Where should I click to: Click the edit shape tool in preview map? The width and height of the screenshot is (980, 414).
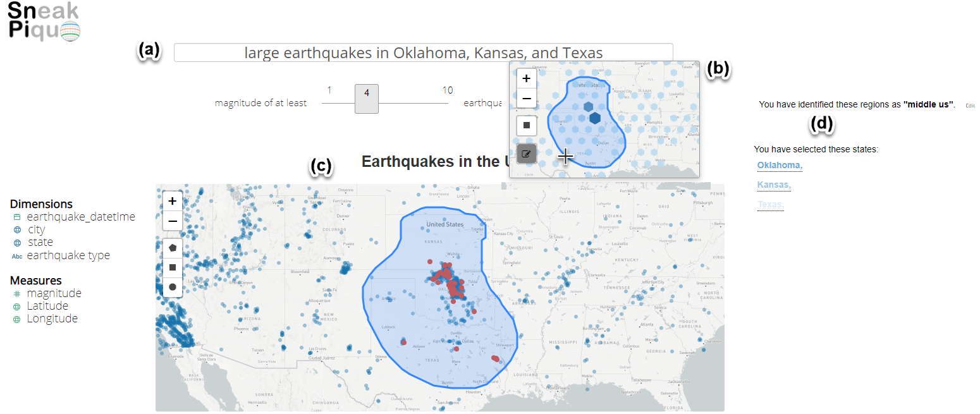526,154
